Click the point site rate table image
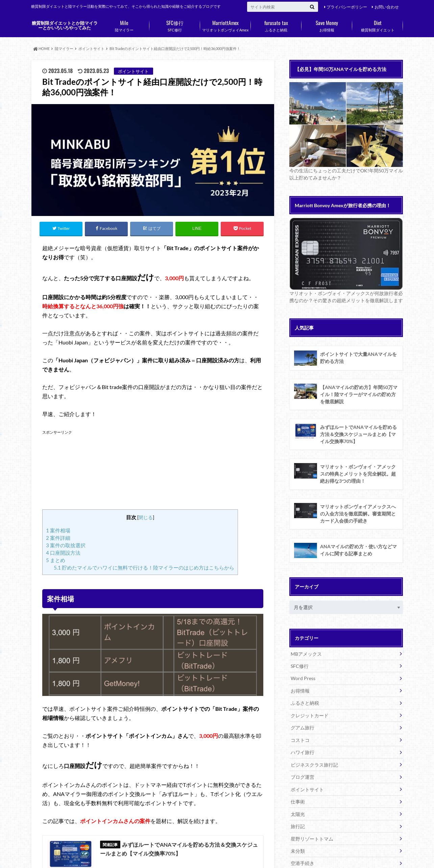 coord(153,655)
